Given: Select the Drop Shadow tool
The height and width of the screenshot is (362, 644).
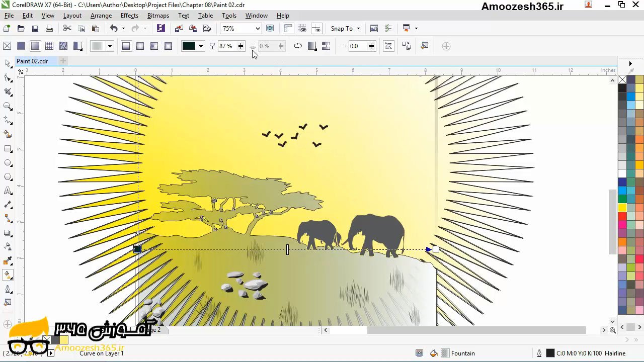Looking at the screenshot, I should [x=8, y=233].
